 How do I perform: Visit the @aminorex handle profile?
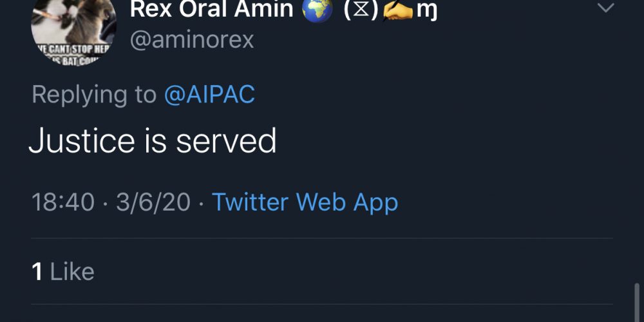click(192, 40)
